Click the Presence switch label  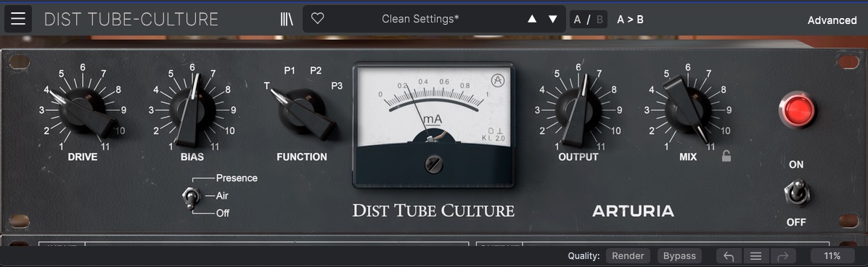point(237,178)
